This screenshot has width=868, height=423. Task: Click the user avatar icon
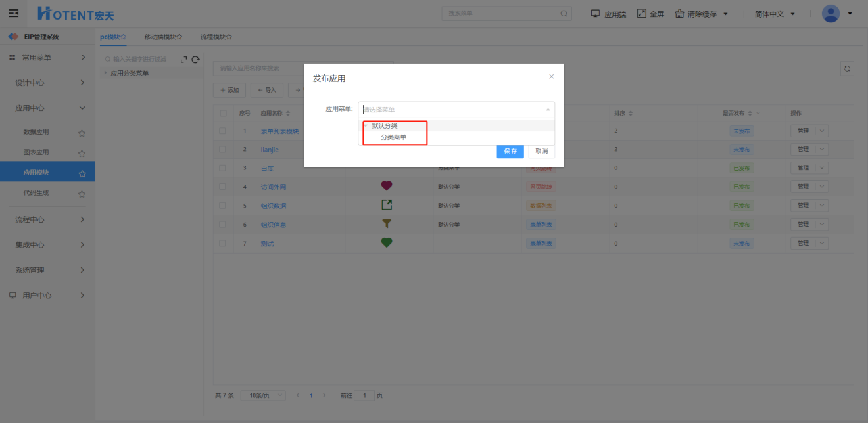point(831,13)
